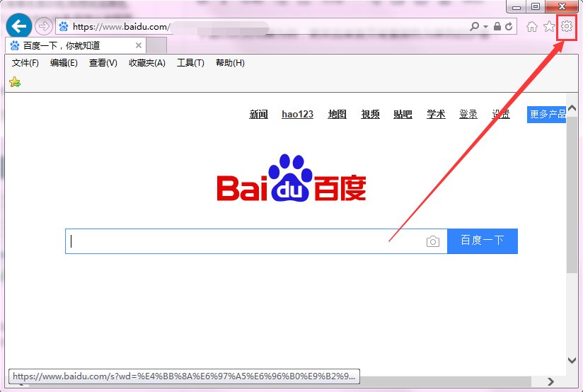Click the 更多产品 button
Screen dimensions: 583x392
(x=546, y=114)
